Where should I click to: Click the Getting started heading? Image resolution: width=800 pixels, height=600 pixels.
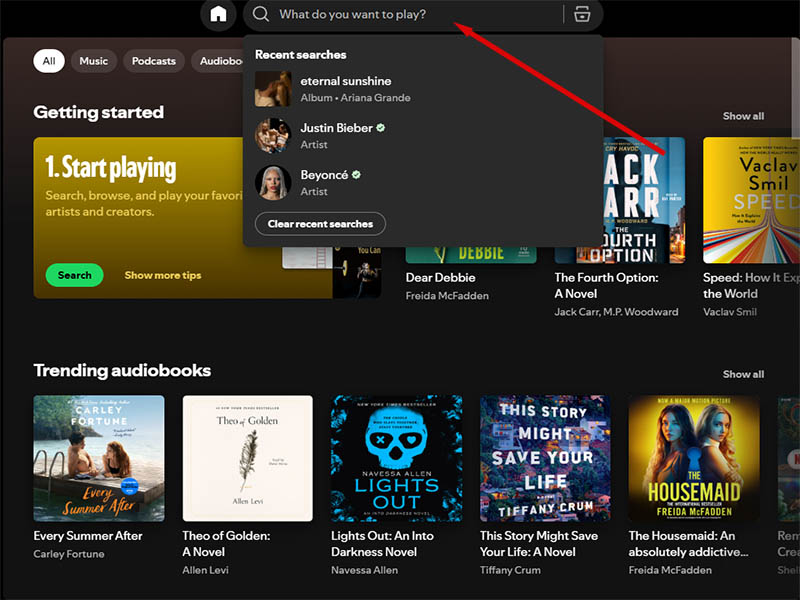point(98,112)
